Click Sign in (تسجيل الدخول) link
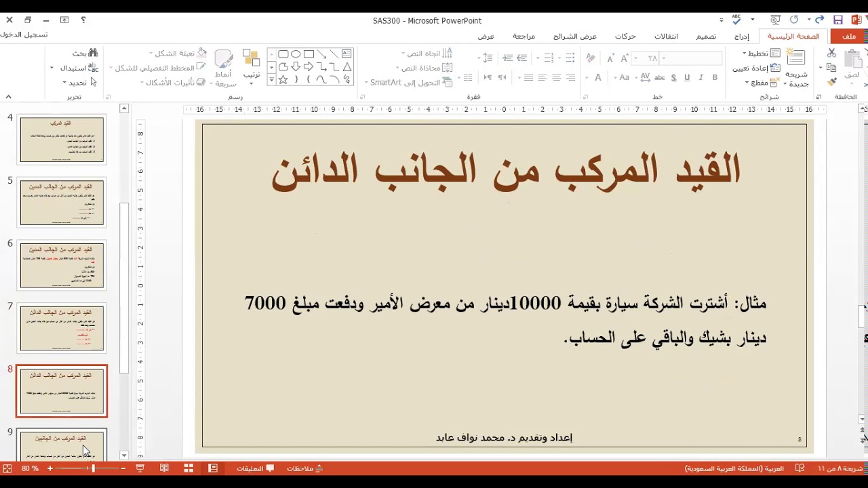 [x=24, y=35]
